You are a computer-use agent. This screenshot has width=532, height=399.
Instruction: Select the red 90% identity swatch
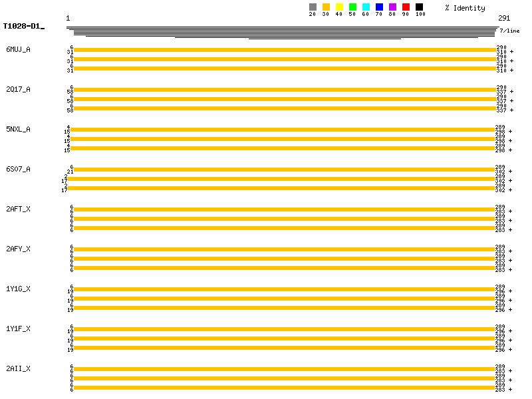[x=406, y=7]
